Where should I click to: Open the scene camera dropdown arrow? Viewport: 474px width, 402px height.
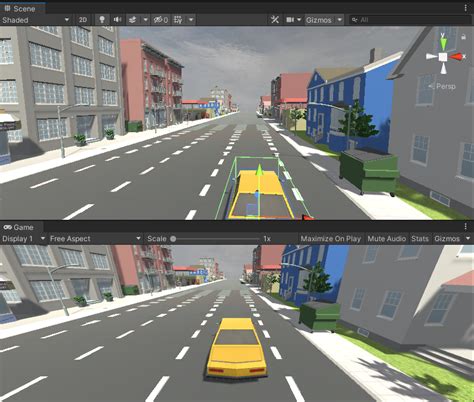[299, 20]
